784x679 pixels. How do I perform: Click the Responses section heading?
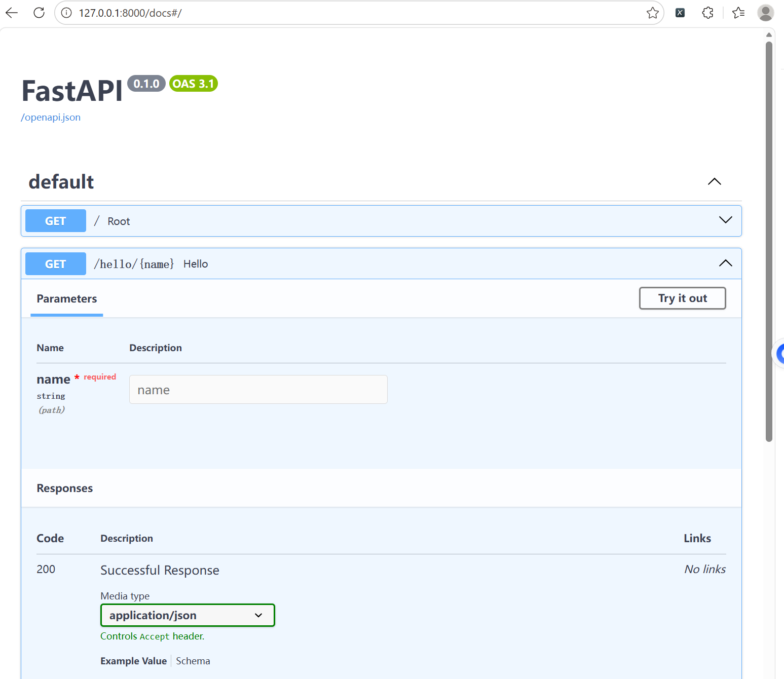click(65, 488)
